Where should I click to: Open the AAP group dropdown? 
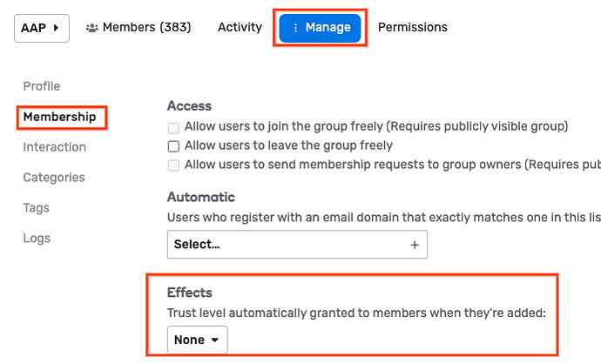pos(41,28)
